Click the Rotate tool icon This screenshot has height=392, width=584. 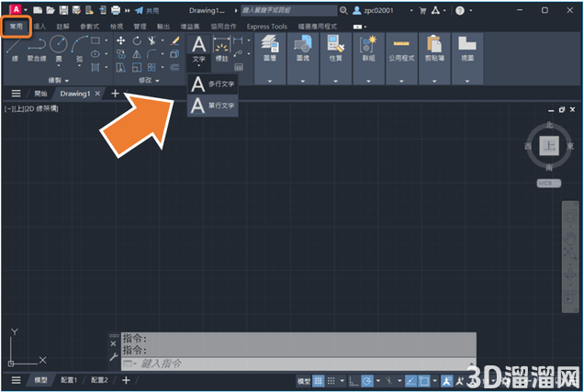pos(137,40)
